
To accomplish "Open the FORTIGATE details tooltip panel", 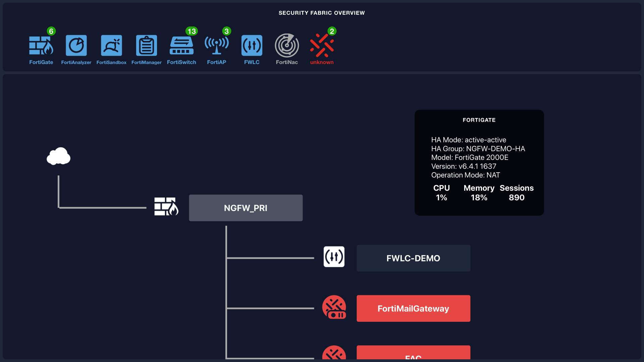I will coord(479,163).
